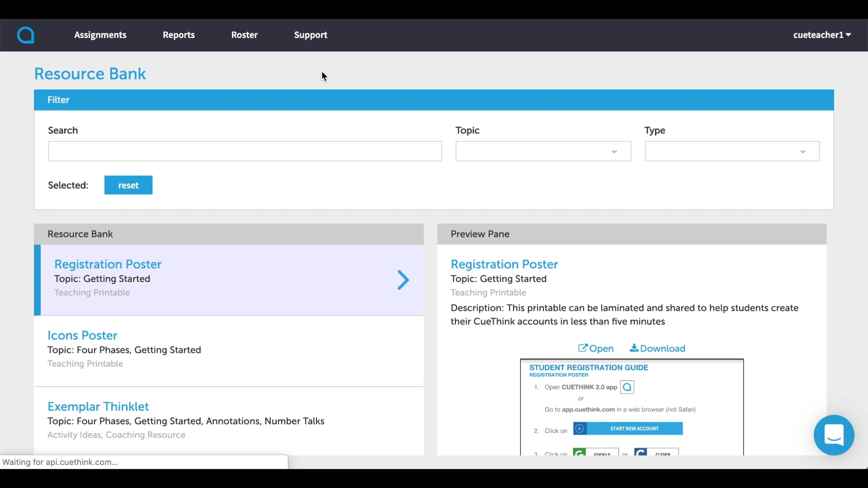Image resolution: width=868 pixels, height=488 pixels.
Task: Open the Roster page
Action: tap(244, 35)
